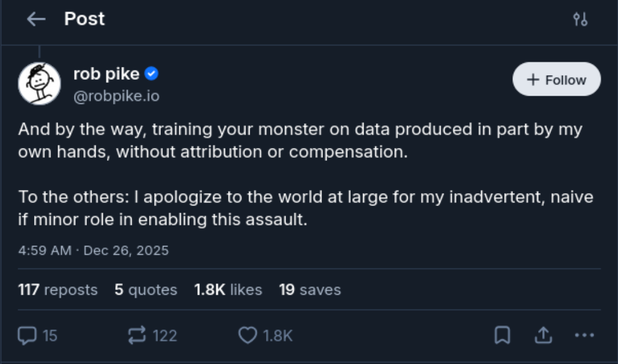Open the 5 quotes list
618x364 pixels.
coord(145,289)
